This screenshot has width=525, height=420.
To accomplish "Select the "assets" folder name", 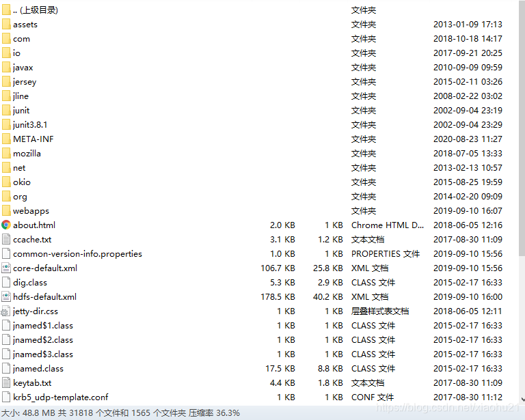I will [25, 25].
